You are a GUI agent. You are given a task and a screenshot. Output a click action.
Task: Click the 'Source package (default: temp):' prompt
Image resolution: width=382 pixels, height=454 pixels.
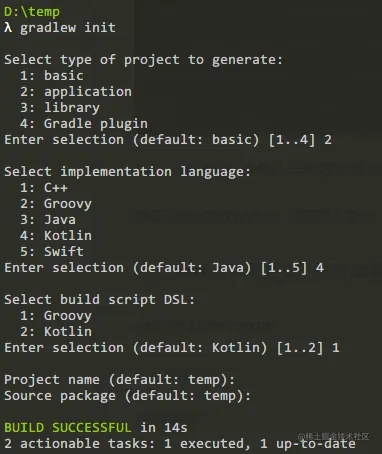point(127,396)
